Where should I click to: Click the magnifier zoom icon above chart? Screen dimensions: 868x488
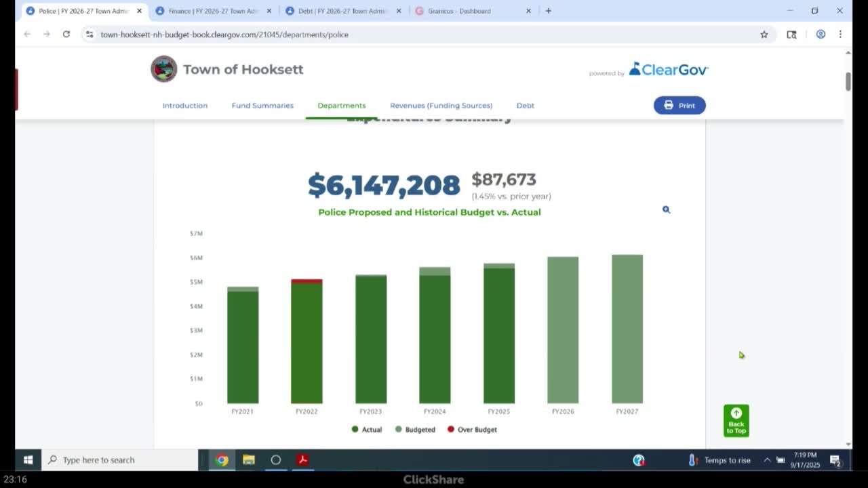tap(666, 209)
